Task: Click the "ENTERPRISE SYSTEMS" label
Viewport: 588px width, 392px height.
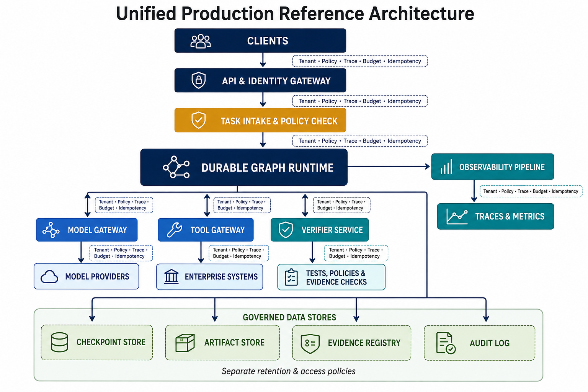Action: pos(221,276)
